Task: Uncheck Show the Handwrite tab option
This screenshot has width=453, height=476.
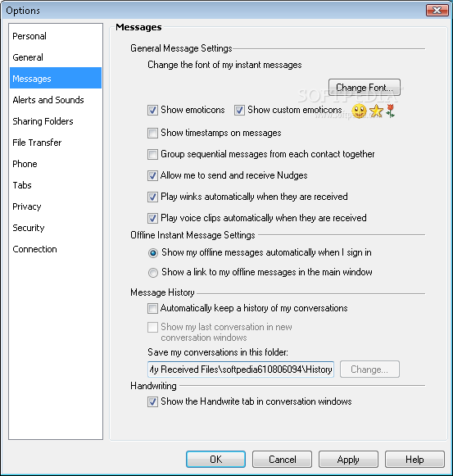Action: [x=152, y=401]
